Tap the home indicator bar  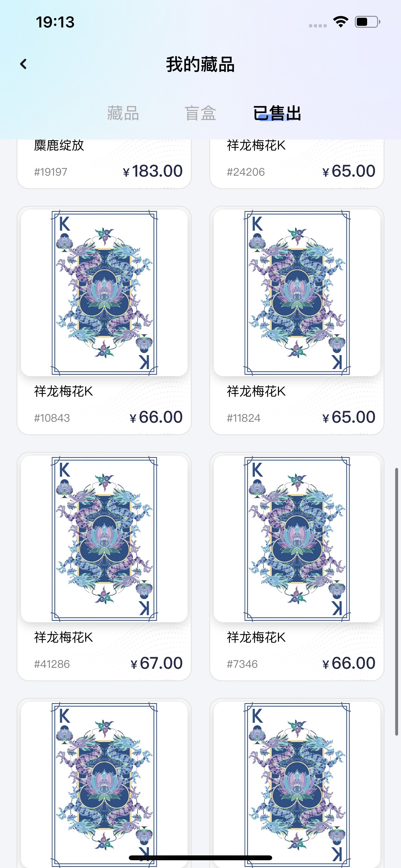pyautogui.click(x=200, y=858)
